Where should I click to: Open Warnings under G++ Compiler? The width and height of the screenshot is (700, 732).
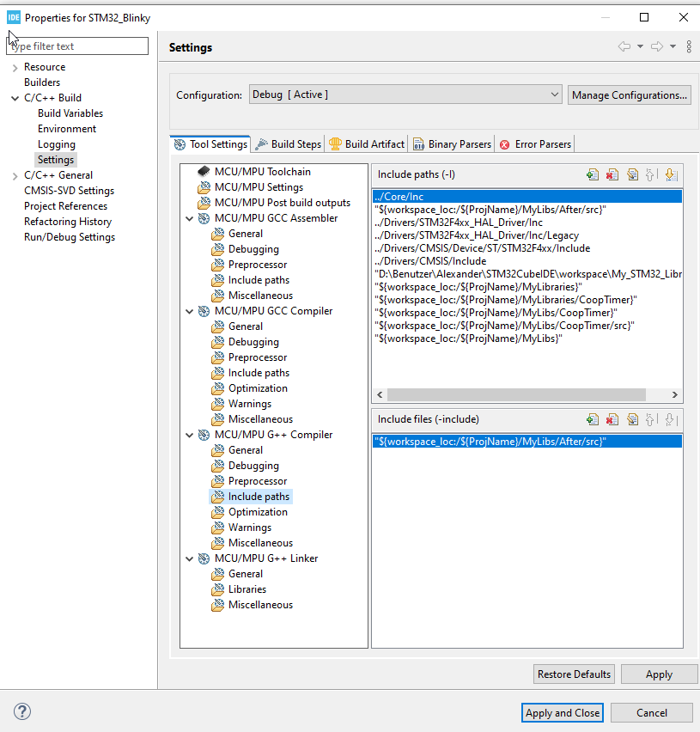tap(250, 528)
